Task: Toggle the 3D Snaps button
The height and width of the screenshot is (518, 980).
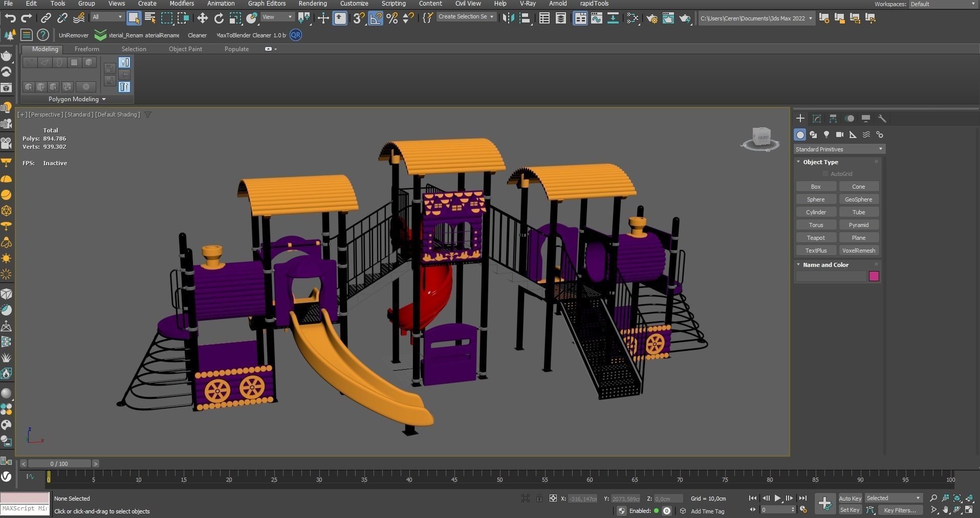Action: 359,18
